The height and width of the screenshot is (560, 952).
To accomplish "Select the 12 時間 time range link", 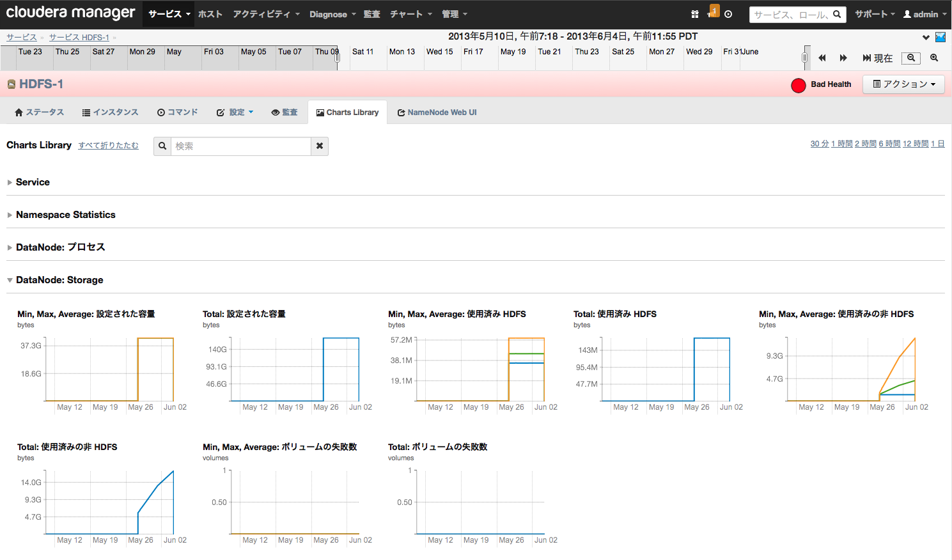I will click(916, 144).
